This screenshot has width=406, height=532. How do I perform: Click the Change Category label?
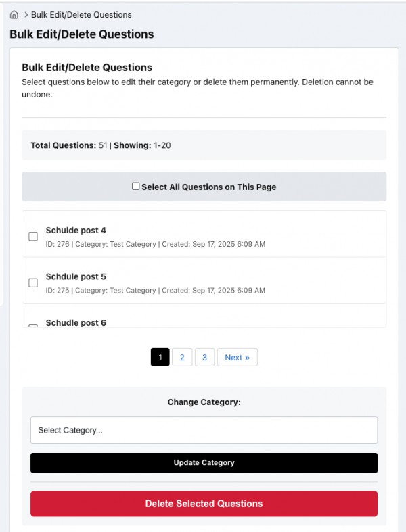tap(204, 402)
